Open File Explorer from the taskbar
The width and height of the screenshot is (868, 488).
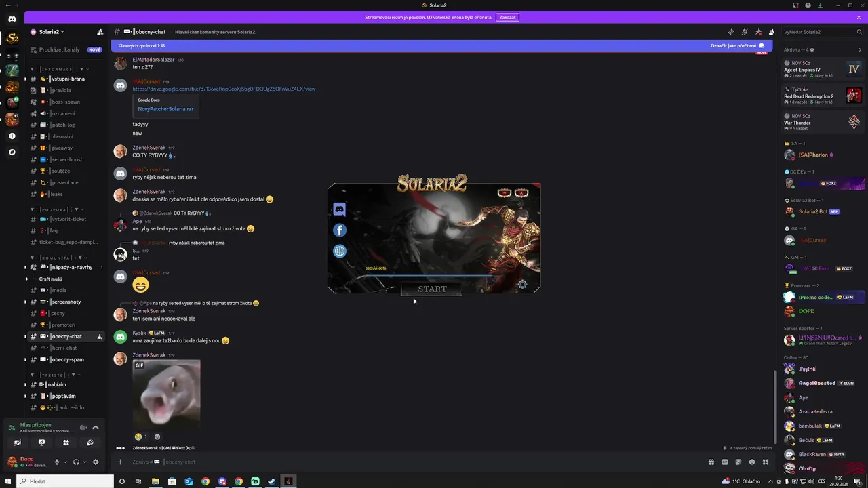click(155, 481)
